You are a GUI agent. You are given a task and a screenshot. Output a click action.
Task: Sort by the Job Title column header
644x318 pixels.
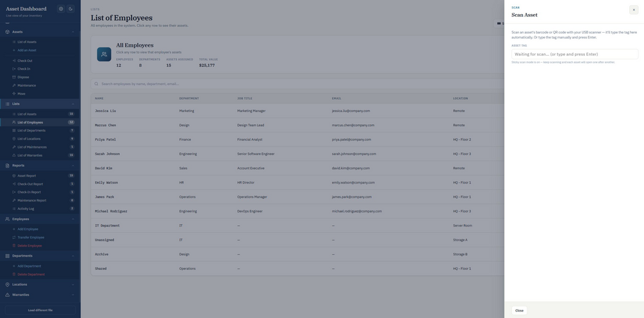245,99
